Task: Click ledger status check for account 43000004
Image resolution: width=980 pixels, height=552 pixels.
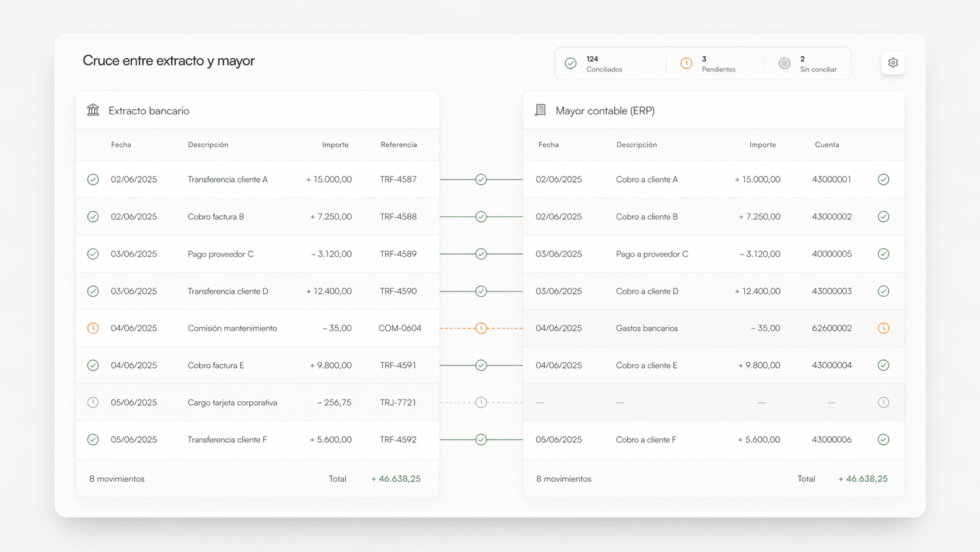Action: coord(883,365)
